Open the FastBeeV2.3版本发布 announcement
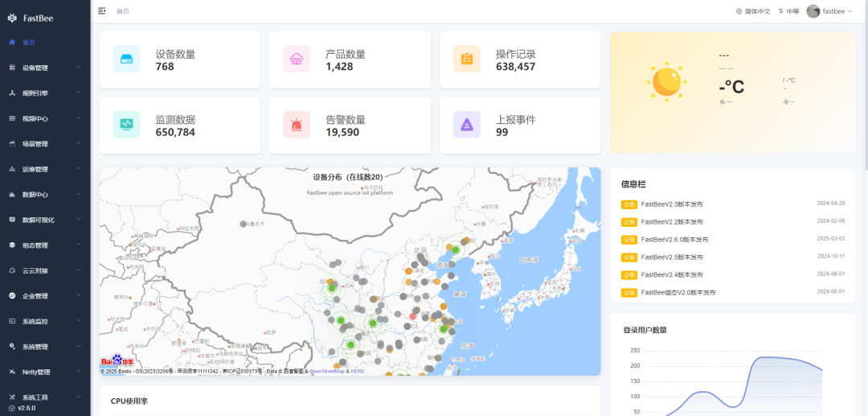This screenshot has width=868, height=416. 671,204
